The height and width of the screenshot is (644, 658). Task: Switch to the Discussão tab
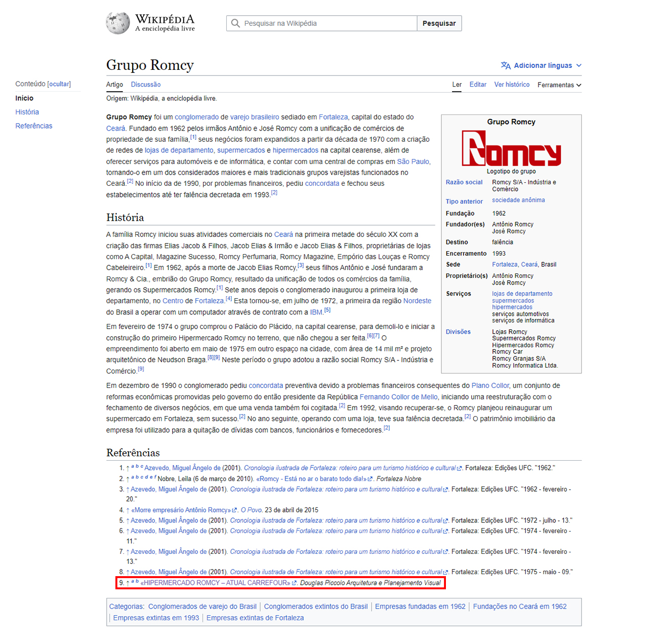pos(146,85)
